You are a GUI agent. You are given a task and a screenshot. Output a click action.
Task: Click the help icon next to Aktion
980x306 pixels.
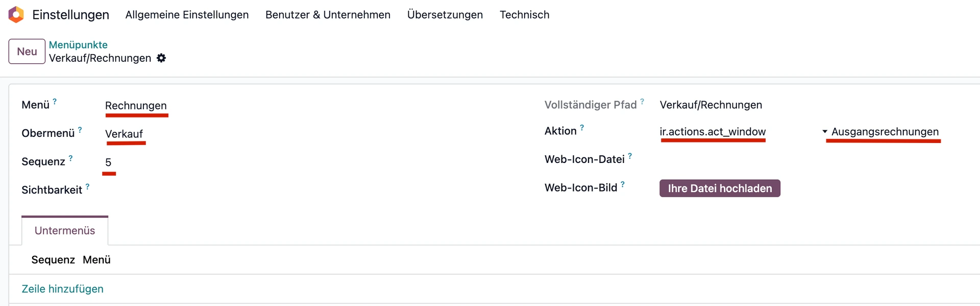tap(582, 128)
